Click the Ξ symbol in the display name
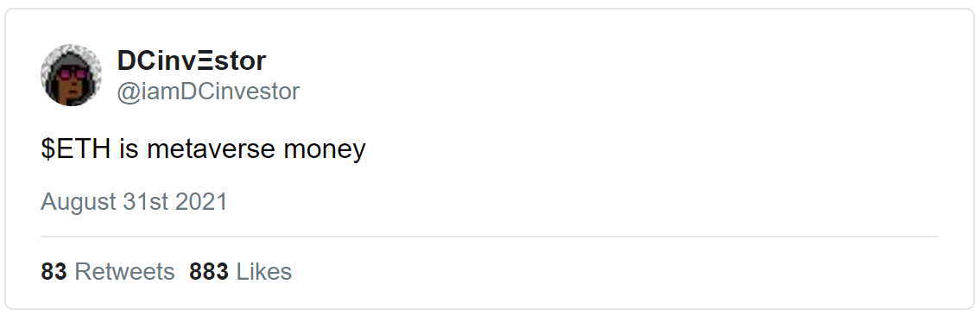 click(x=203, y=60)
